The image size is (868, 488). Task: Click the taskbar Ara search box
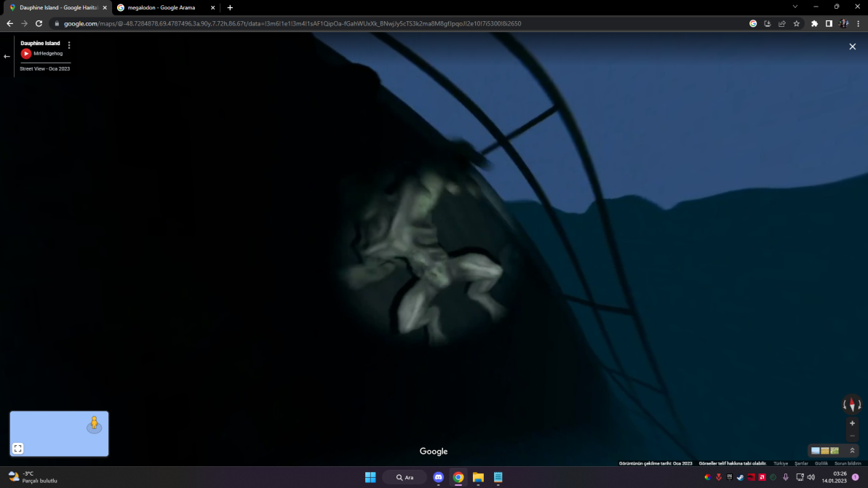click(x=405, y=477)
